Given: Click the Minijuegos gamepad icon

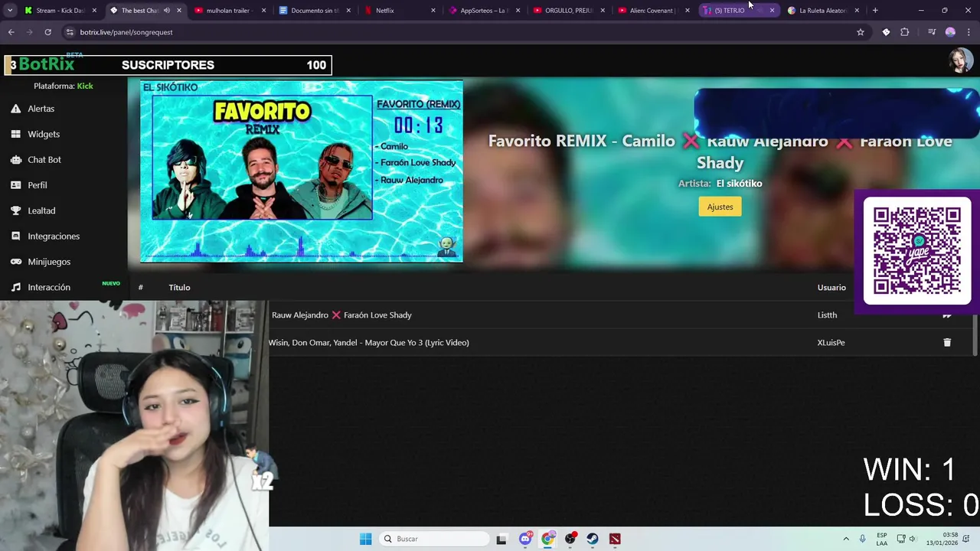Looking at the screenshot, I should [15, 262].
